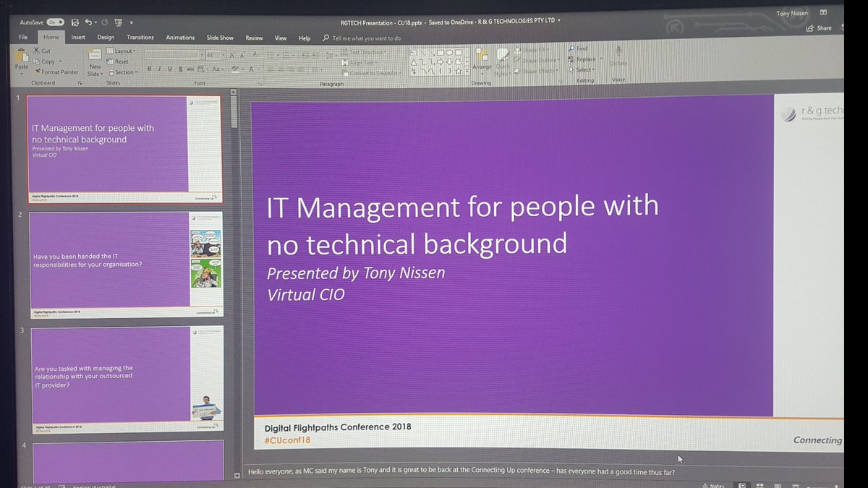Start Slide Show from status bar
Image resolution: width=868 pixels, height=488 pixels.
point(796,485)
